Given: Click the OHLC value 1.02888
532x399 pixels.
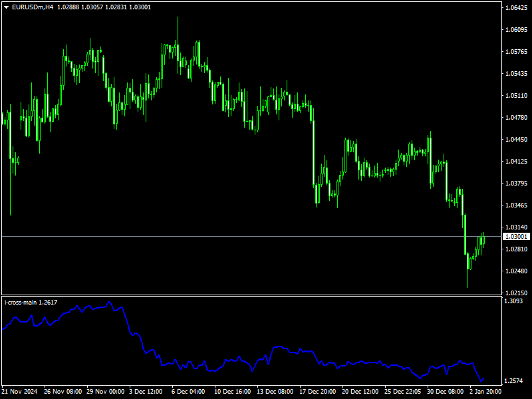Looking at the screenshot, I should (67, 5).
